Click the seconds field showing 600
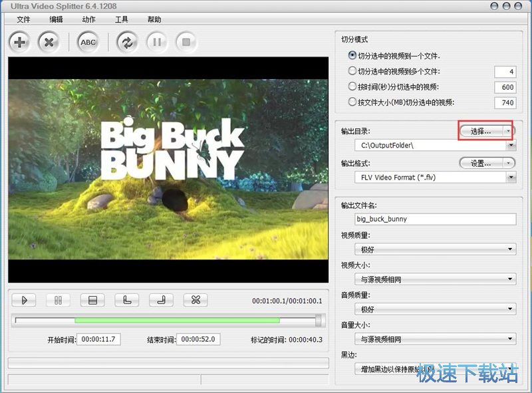532x393 pixels. 505,87
